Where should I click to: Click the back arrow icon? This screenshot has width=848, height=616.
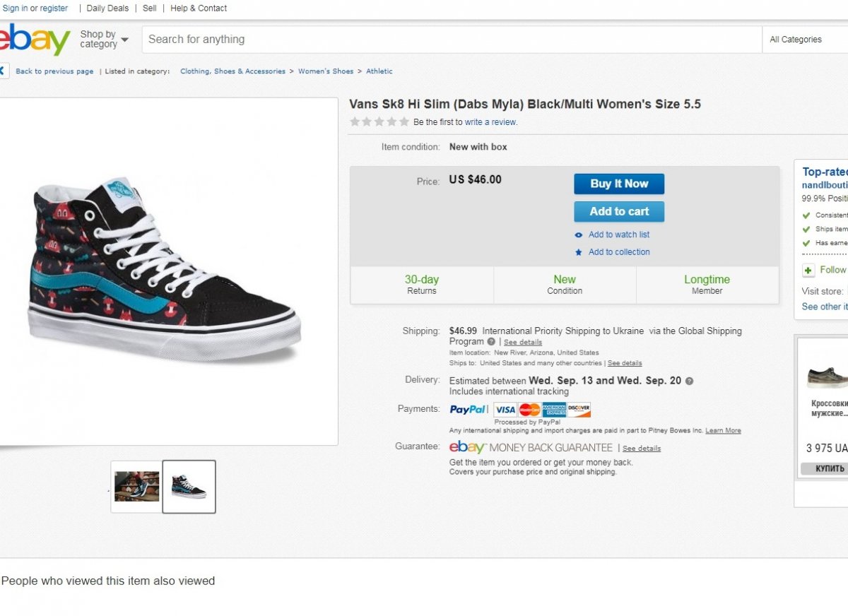click(3, 71)
